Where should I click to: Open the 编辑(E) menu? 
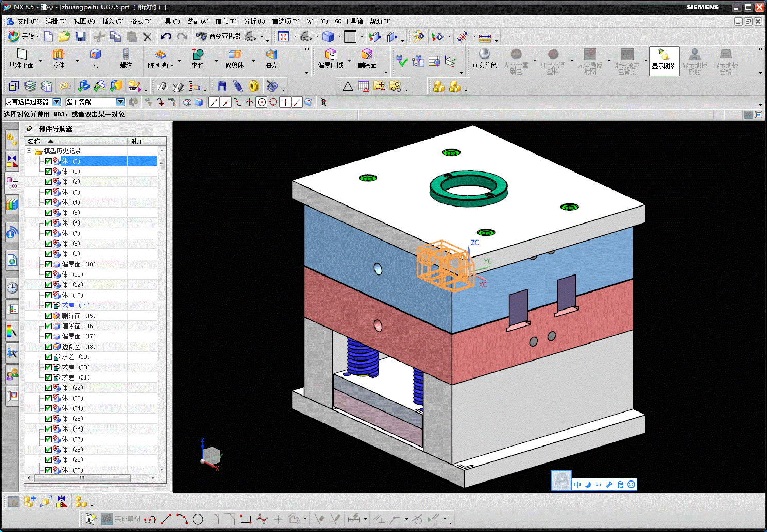[56, 21]
